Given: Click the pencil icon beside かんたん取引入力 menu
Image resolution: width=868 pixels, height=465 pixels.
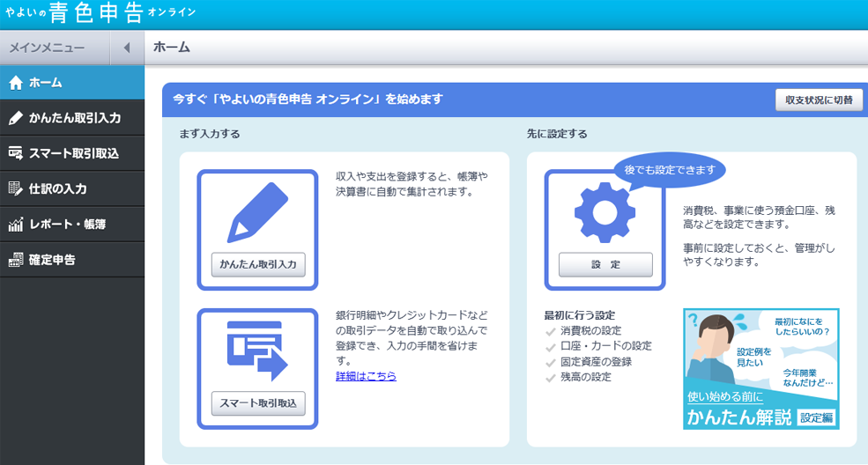Looking at the screenshot, I should tap(16, 118).
